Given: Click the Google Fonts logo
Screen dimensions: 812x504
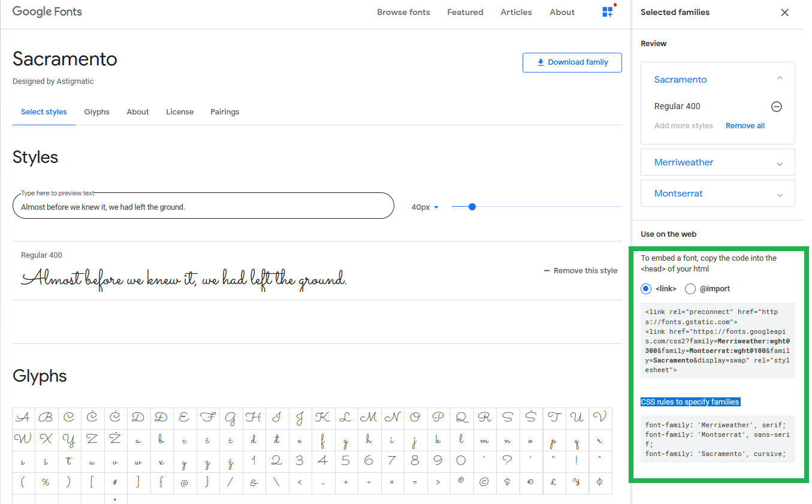Looking at the screenshot, I should (x=47, y=12).
